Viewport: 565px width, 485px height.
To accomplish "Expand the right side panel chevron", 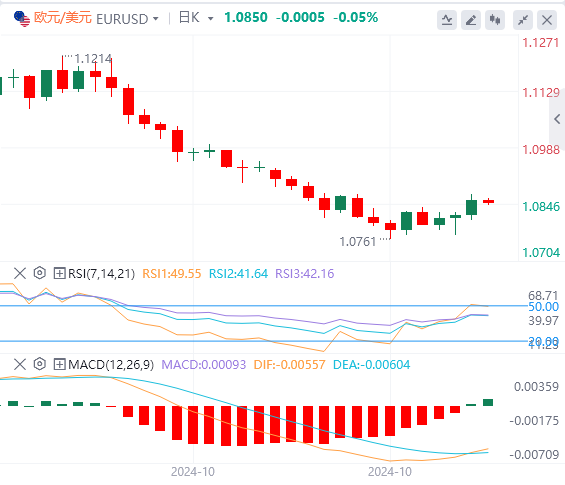I will (x=557, y=119).
